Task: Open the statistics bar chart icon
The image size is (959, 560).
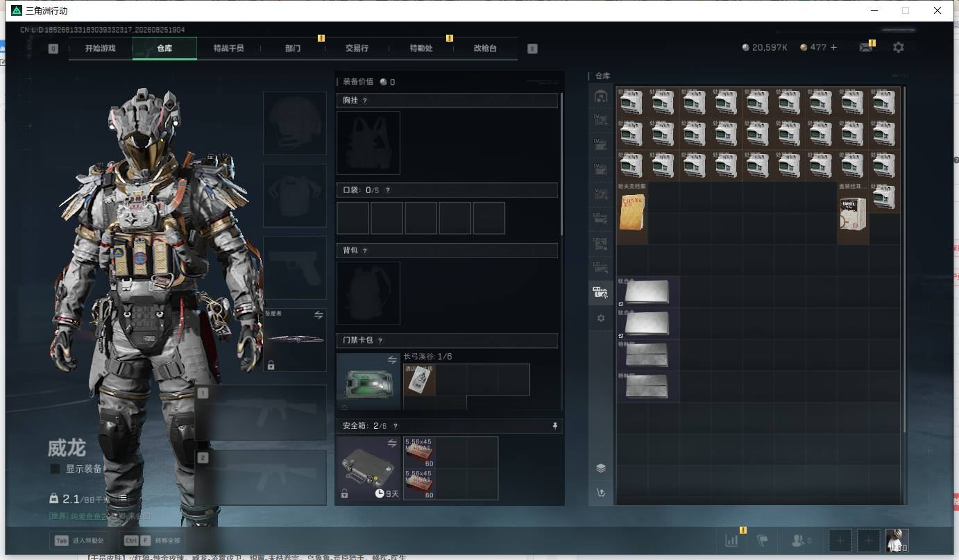Action: click(731, 541)
